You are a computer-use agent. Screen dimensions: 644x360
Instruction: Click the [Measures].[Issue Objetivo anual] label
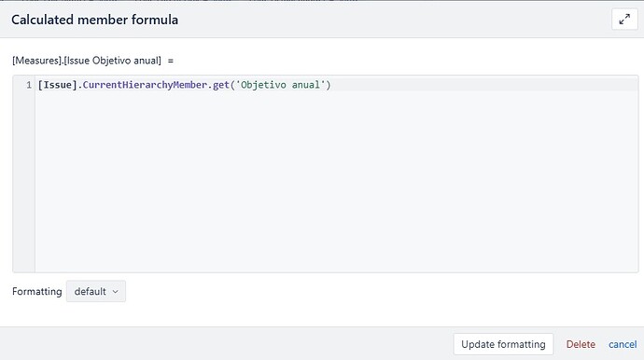(x=87, y=61)
